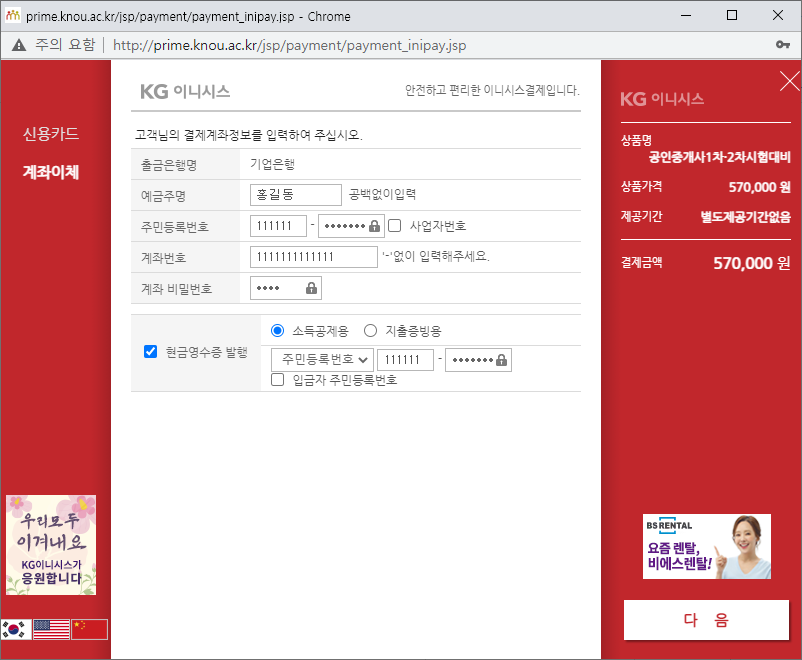Image resolution: width=802 pixels, height=660 pixels.
Task: Check the 사업자번호 checkbox
Action: tap(396, 225)
